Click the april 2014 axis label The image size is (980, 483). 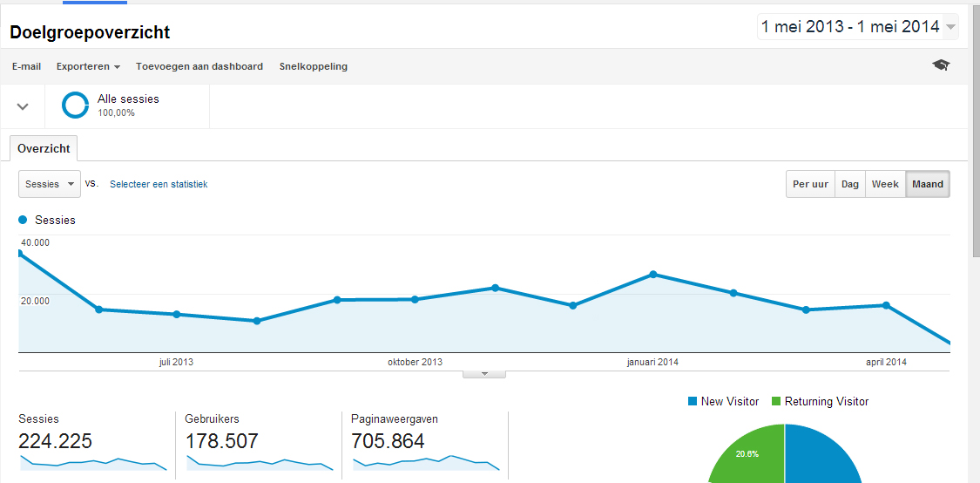coord(886,363)
